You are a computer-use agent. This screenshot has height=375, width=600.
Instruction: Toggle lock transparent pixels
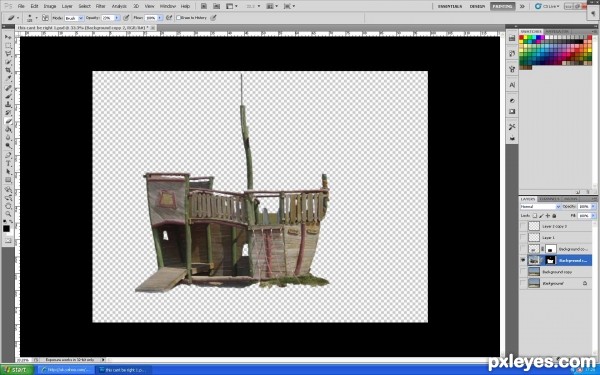coord(535,216)
